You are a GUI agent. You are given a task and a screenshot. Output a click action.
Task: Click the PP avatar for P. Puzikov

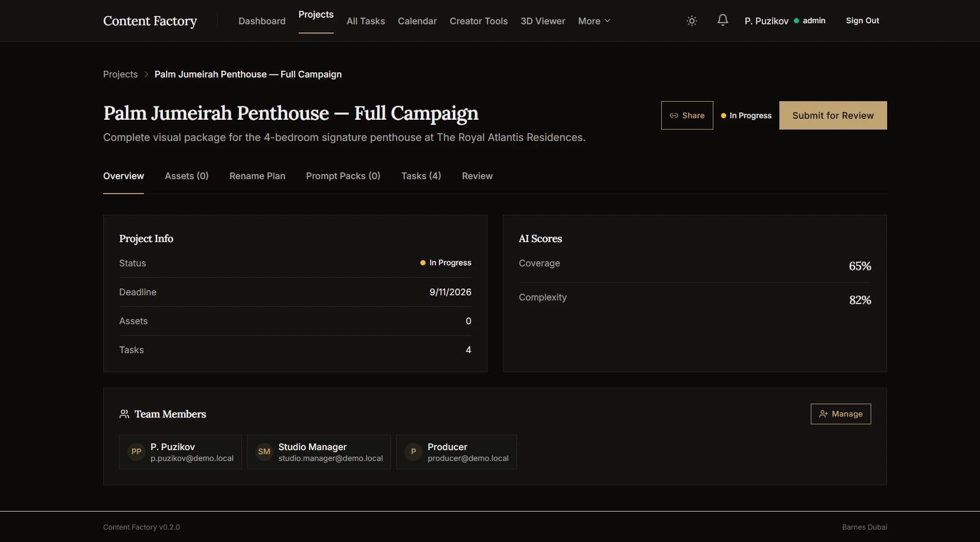click(x=136, y=452)
